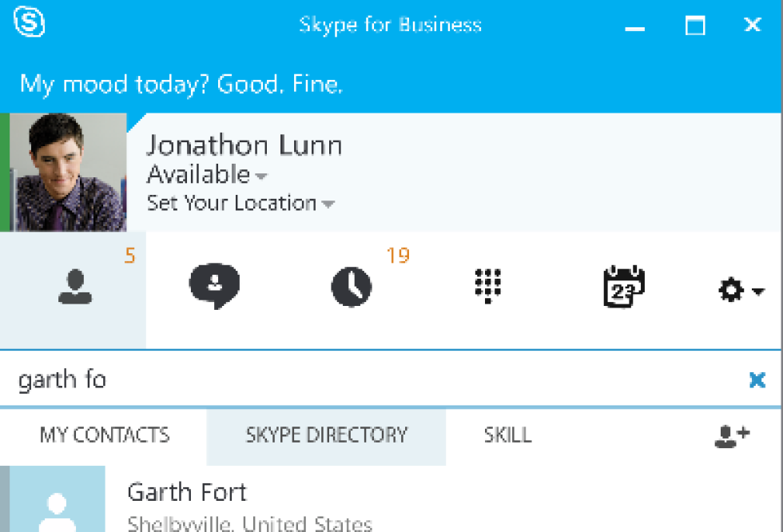Click the Options gear icon
Image resolution: width=783 pixels, height=532 pixels.
[x=731, y=291]
